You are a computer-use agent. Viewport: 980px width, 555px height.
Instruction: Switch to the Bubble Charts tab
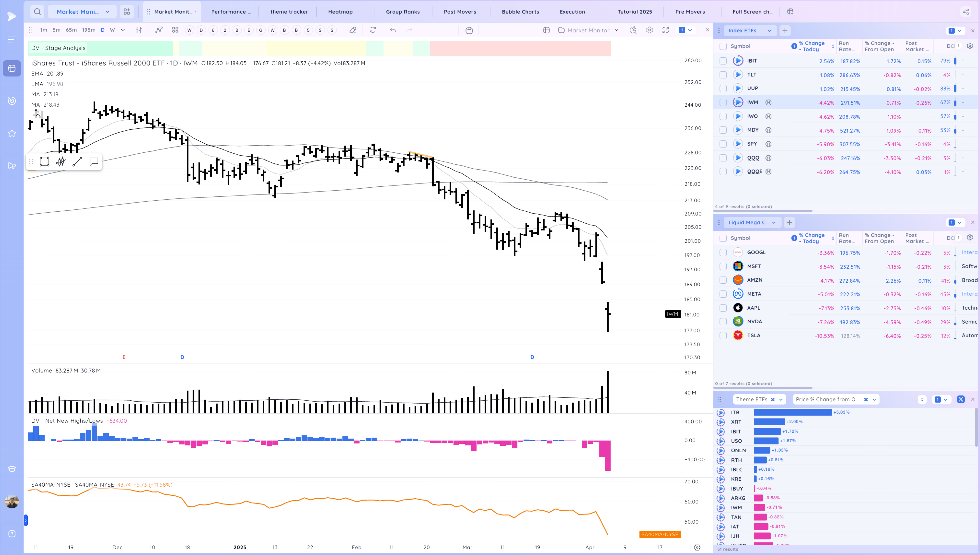520,12
